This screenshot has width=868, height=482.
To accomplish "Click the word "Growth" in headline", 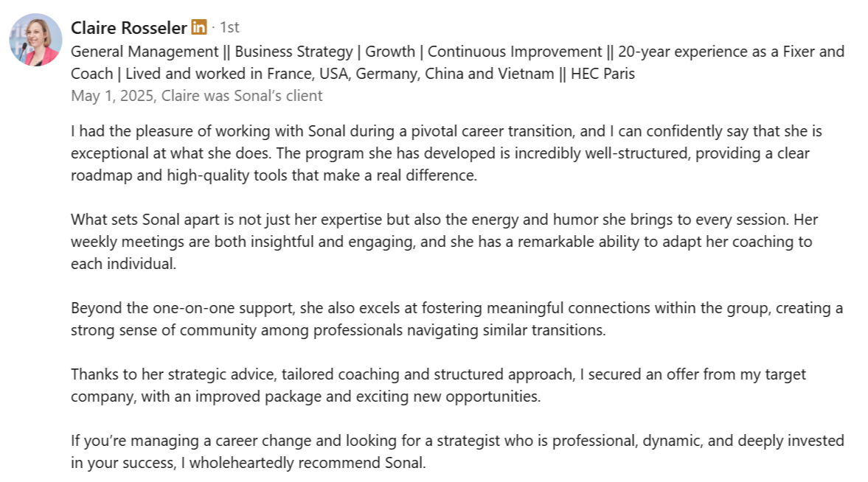I will 390,52.
